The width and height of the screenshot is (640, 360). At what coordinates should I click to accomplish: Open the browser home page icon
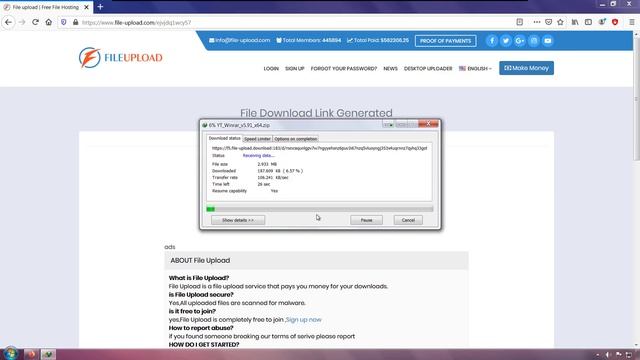49,22
